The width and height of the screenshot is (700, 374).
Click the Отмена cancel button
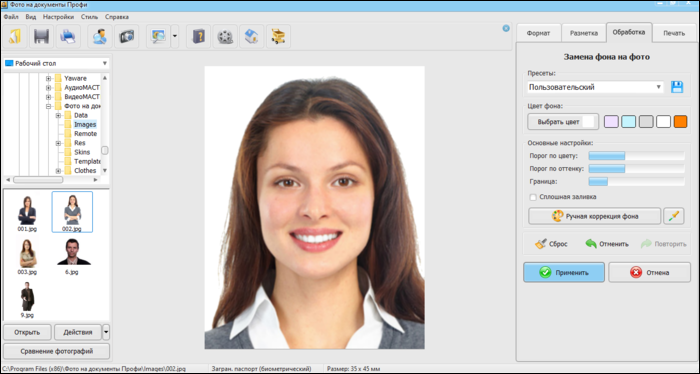click(x=649, y=272)
